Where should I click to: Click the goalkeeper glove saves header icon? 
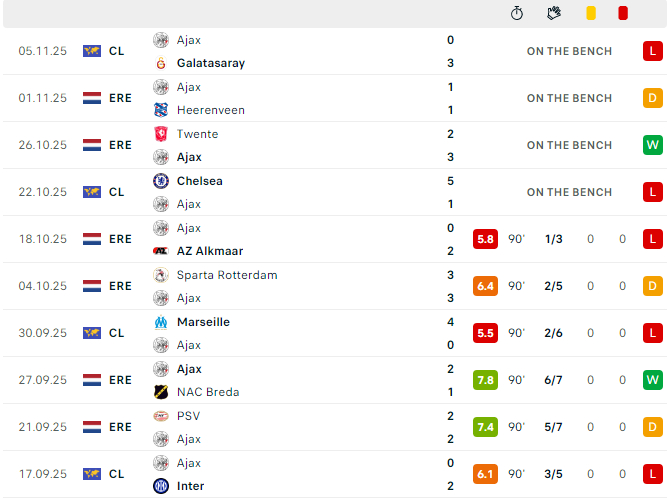point(554,13)
